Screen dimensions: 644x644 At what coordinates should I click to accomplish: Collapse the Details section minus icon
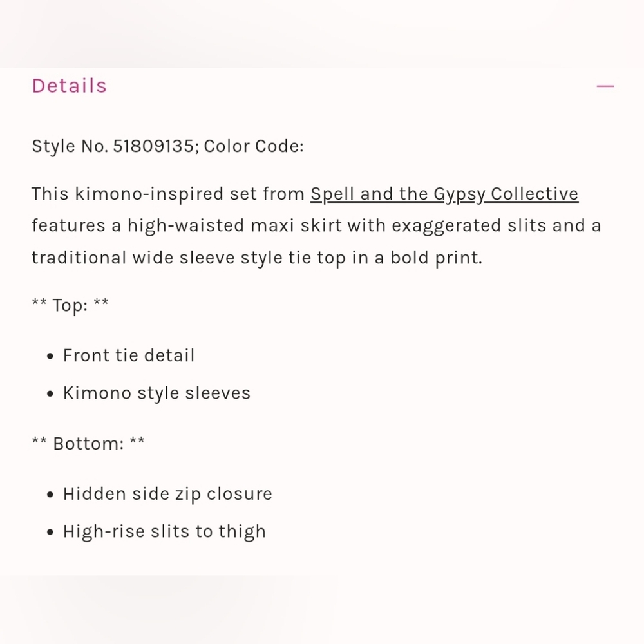click(605, 86)
